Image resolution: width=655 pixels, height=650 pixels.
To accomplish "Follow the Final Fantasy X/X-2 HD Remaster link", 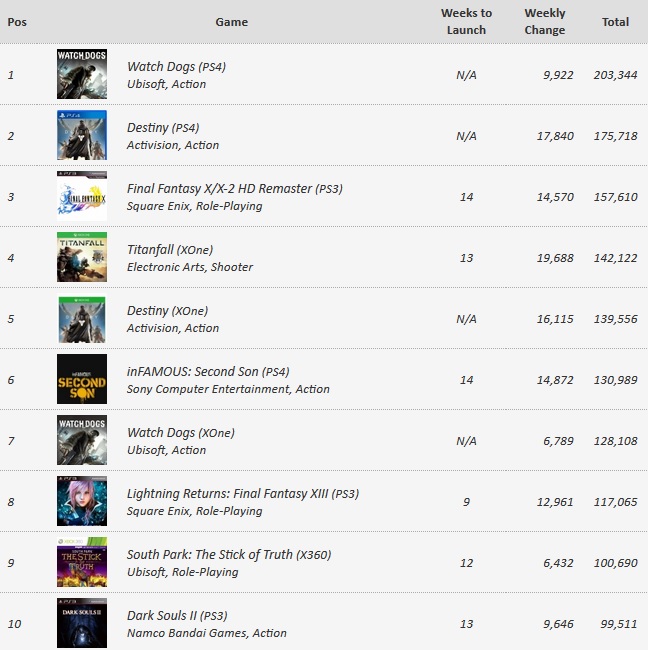I will 235,189.
